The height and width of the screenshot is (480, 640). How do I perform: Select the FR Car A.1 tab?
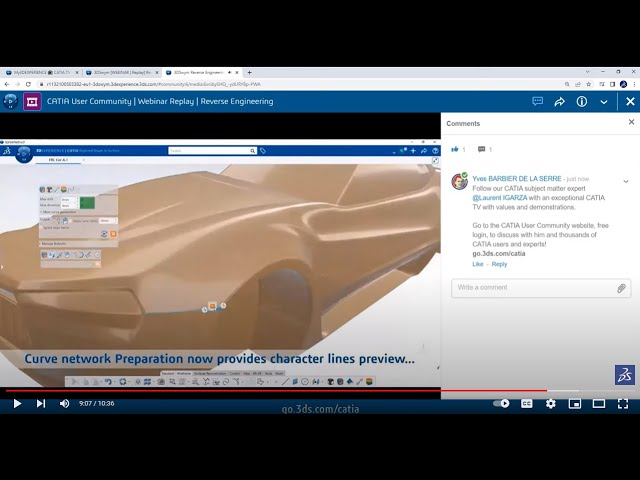pos(58,160)
